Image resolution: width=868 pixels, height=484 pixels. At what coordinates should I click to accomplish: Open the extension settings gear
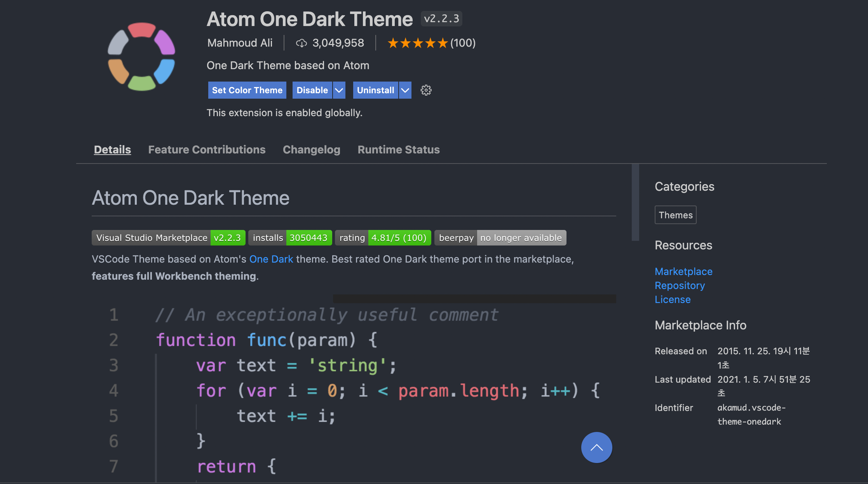tap(426, 90)
